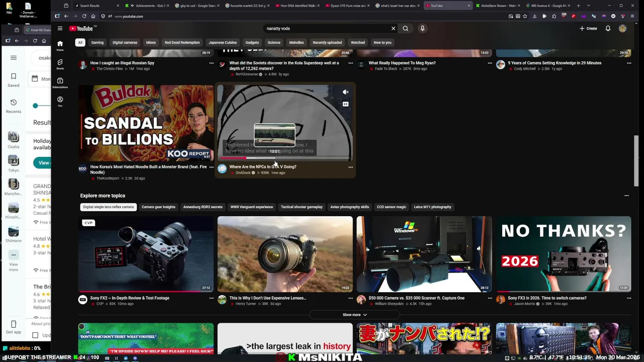Screen dimensions: 644x362
Task: Switch to the gbp to usd Google tab
Action: coord(196,6)
